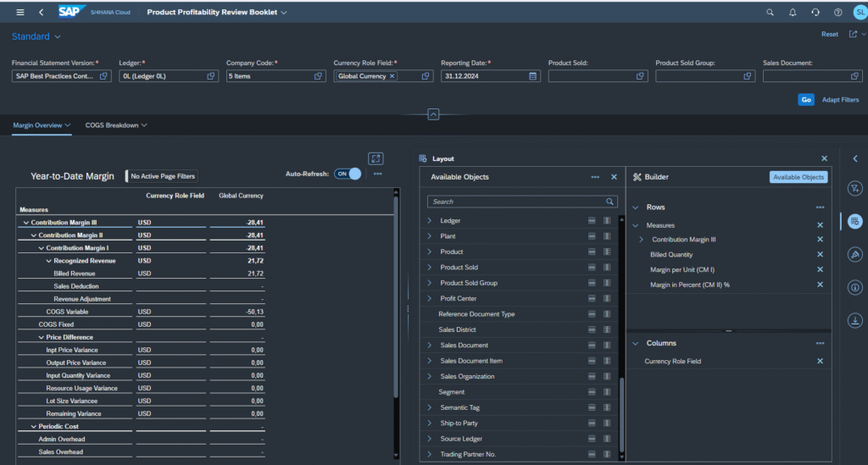Viewport: 868px width, 465px height.
Task: Open value help for Ledger field
Action: (x=211, y=76)
